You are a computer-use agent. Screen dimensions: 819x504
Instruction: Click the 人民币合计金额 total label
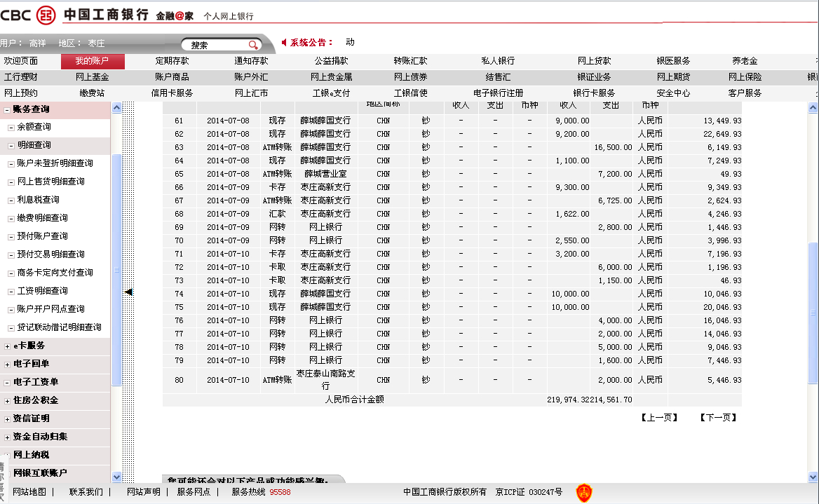pos(355,400)
